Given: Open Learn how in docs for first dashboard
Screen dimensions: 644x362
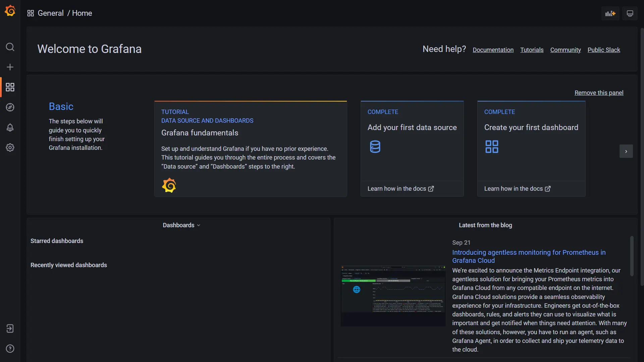Looking at the screenshot, I should [517, 189].
